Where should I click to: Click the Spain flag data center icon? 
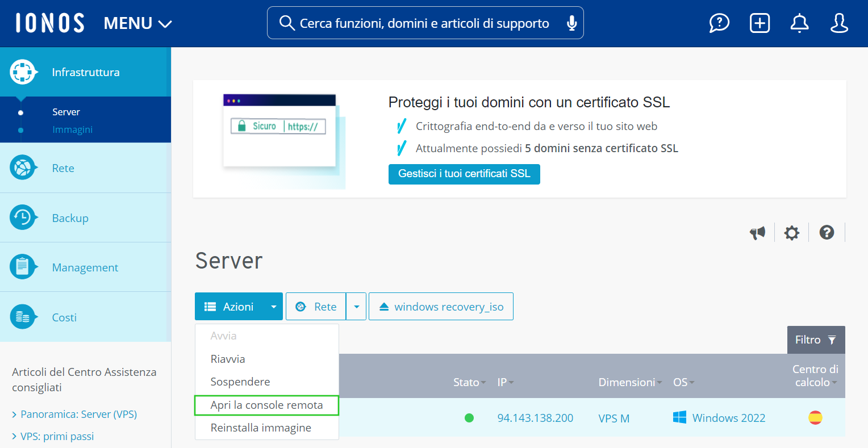pyautogui.click(x=815, y=418)
